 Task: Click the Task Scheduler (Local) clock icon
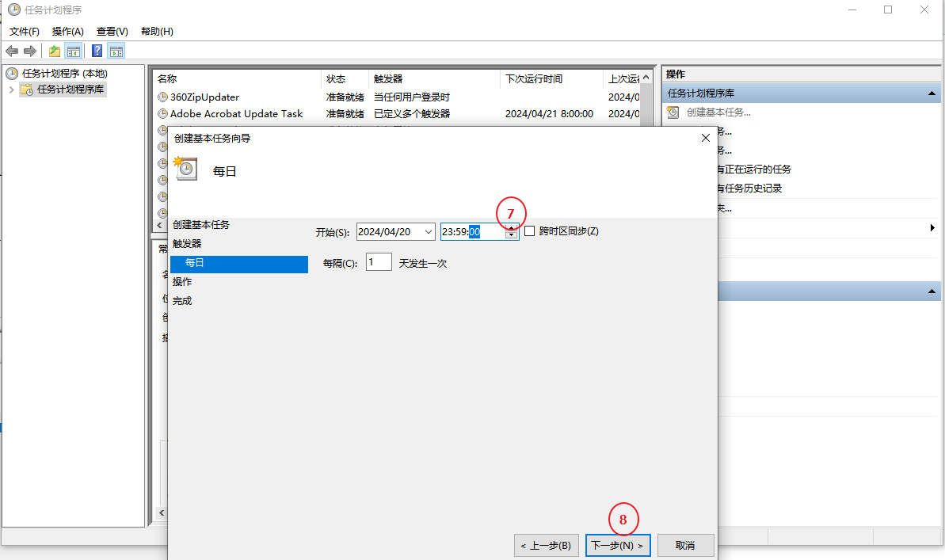[x=12, y=74]
